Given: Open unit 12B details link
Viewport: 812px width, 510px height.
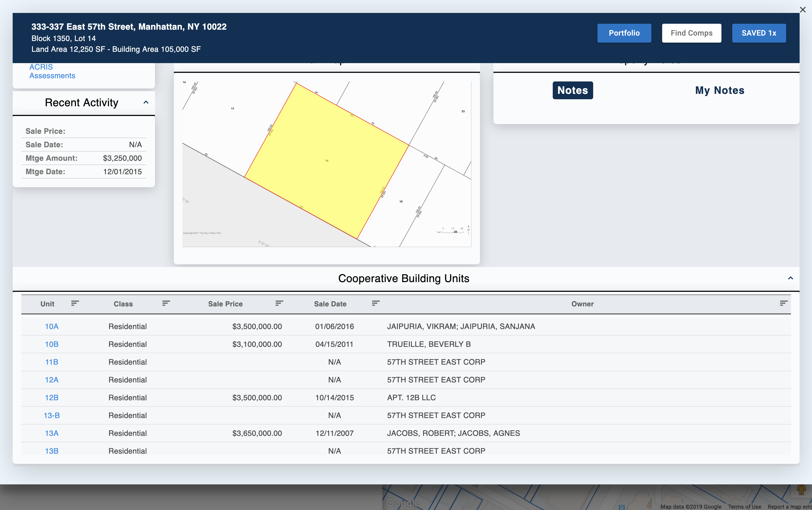Looking at the screenshot, I should (51, 397).
